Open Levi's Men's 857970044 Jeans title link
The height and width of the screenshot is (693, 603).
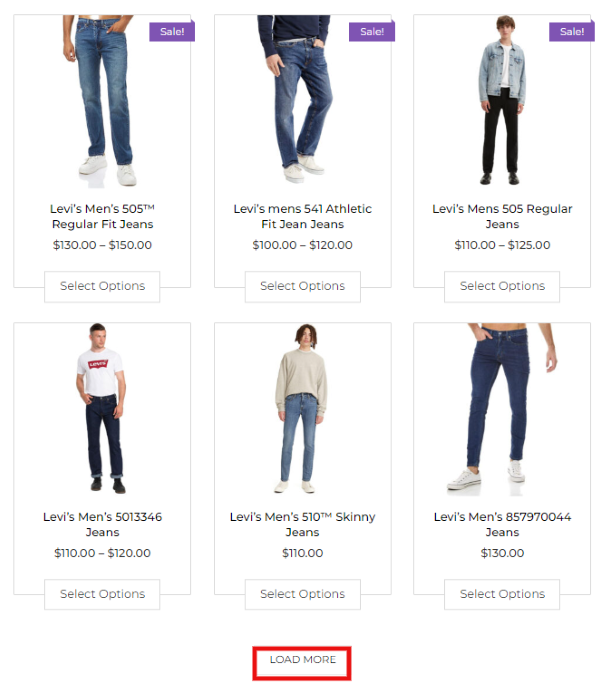click(x=502, y=524)
